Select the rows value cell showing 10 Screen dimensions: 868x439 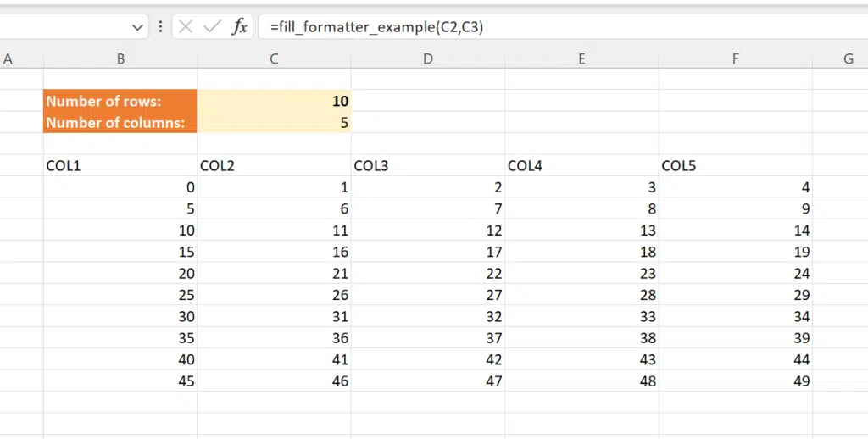point(274,101)
